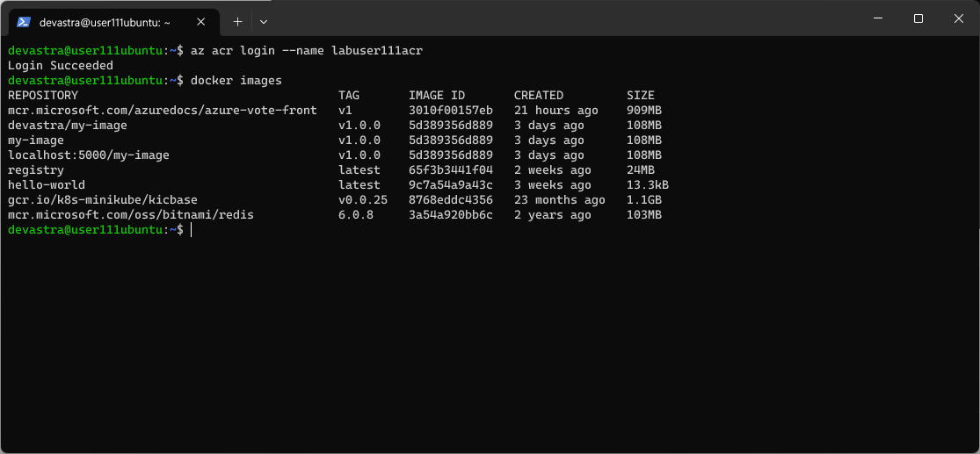Click the devastra/my-image repository name
The height and width of the screenshot is (454, 980).
[68, 126]
